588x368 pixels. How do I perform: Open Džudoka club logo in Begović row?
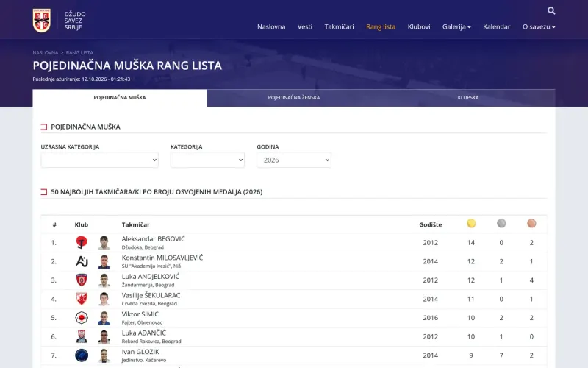point(82,243)
